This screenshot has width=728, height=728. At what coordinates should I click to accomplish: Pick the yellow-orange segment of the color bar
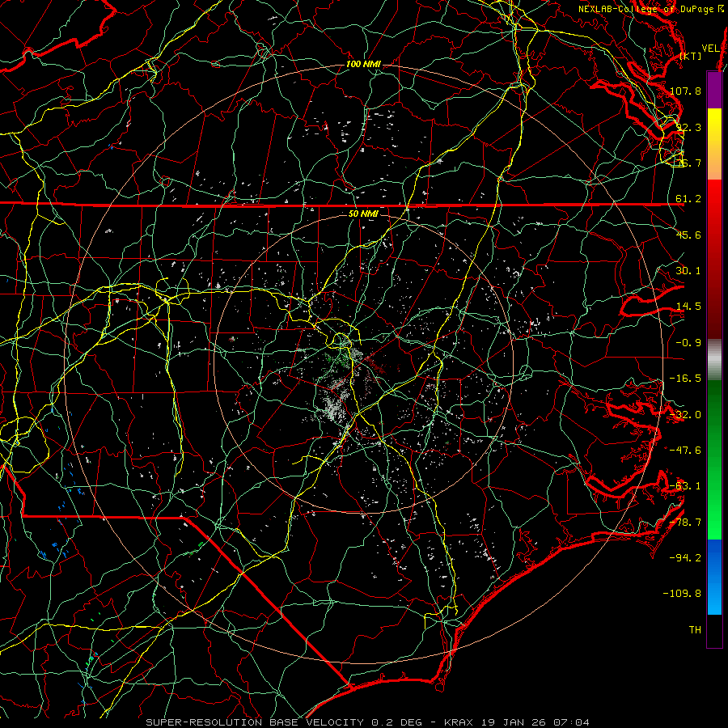click(714, 144)
